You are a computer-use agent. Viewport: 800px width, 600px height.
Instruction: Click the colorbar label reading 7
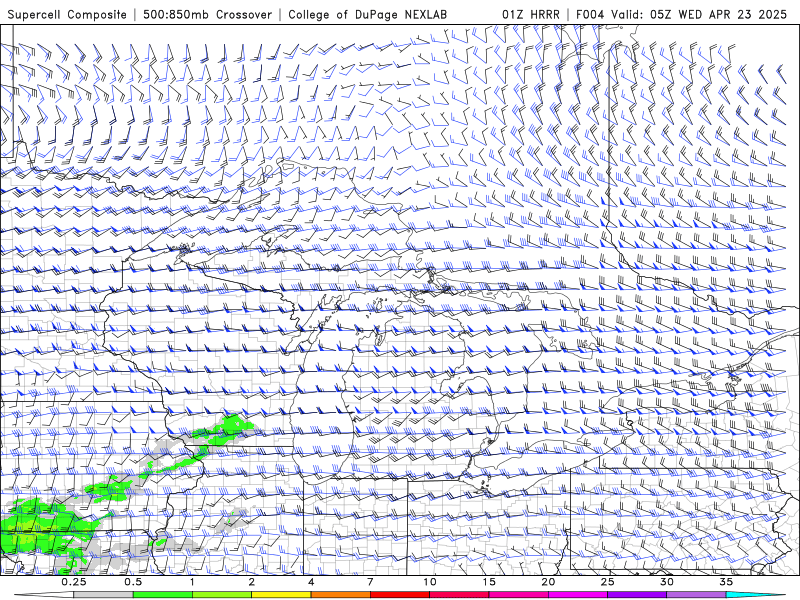pos(370,582)
